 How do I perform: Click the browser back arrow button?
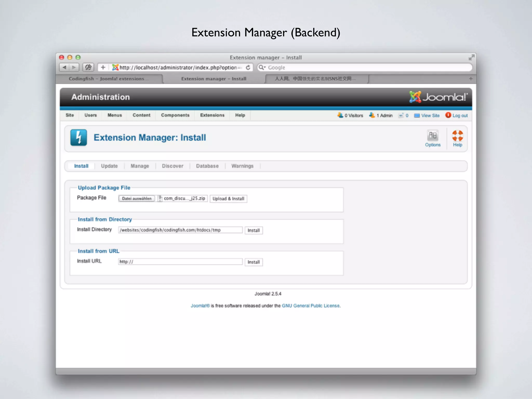(x=64, y=68)
